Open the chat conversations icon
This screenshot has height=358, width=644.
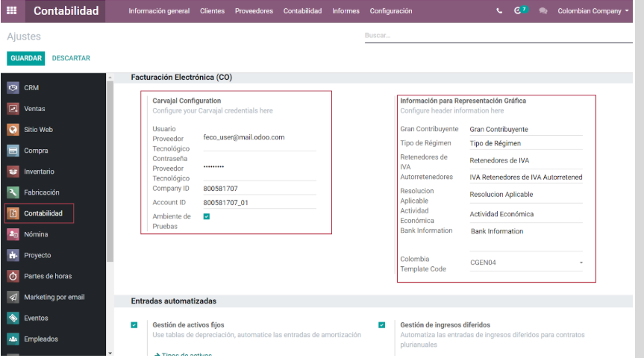point(543,11)
